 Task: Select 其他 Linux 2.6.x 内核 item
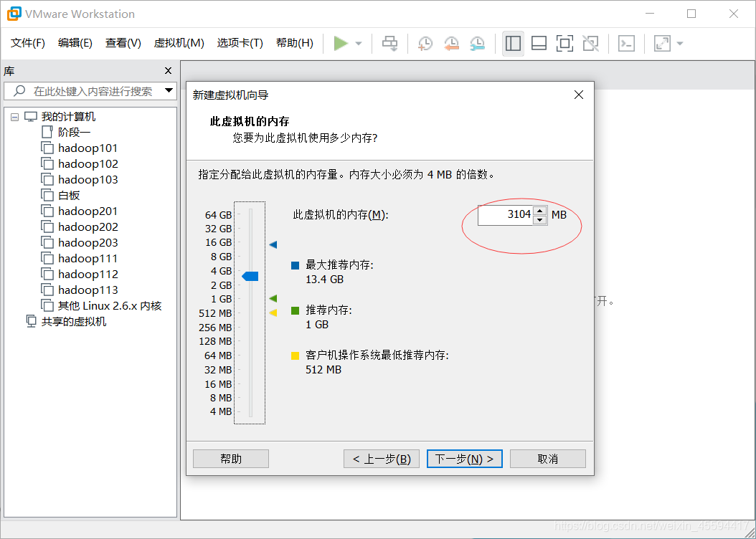tap(110, 306)
